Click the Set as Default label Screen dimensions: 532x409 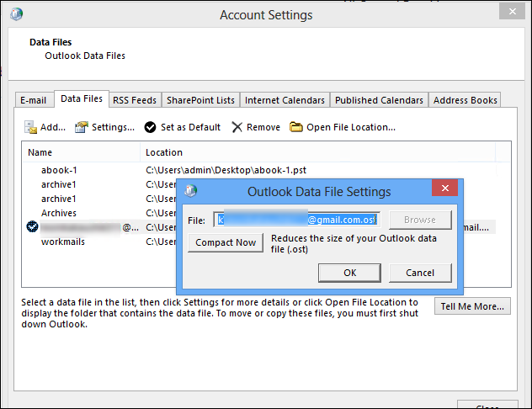point(190,127)
